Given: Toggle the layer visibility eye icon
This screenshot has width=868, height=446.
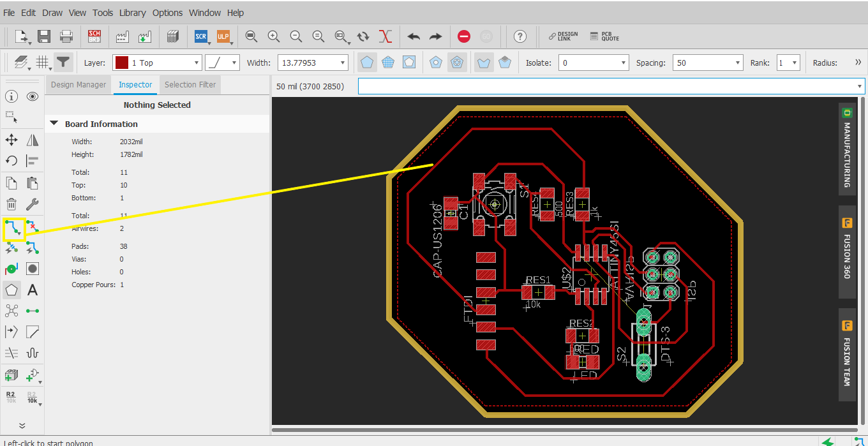Looking at the screenshot, I should 33,96.
